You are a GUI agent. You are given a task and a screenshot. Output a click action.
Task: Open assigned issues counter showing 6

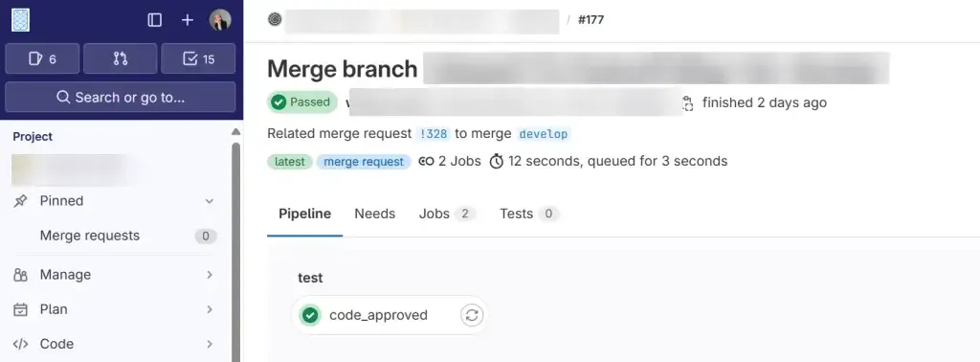[42, 58]
